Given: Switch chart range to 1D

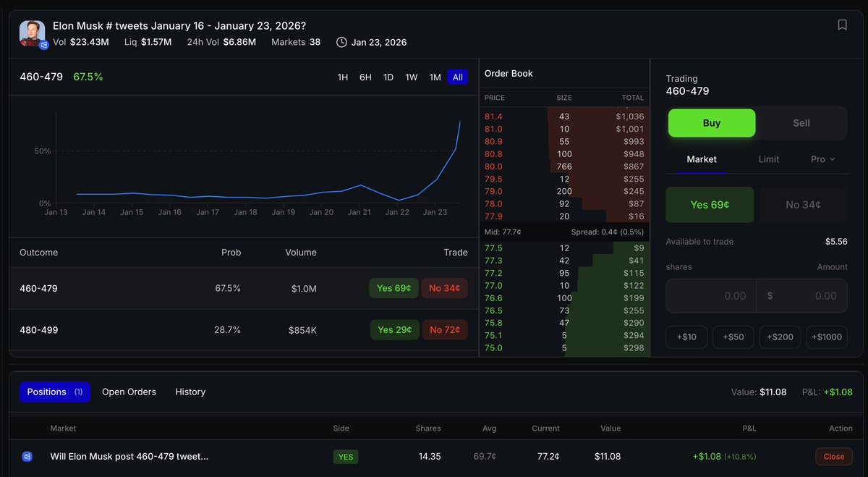Looking at the screenshot, I should [x=388, y=77].
